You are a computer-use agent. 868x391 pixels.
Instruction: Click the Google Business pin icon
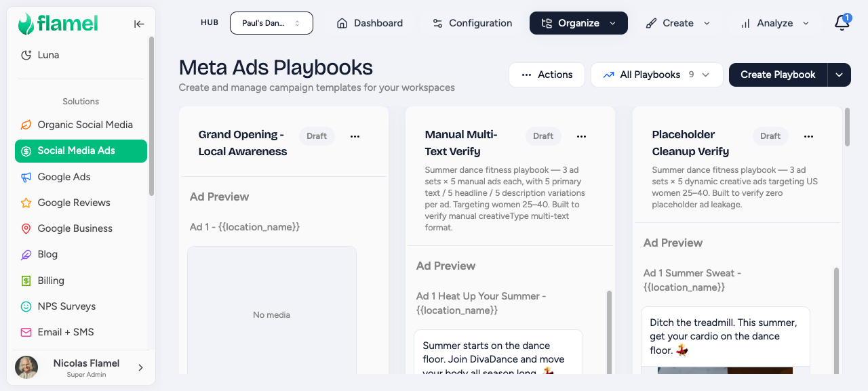26,228
